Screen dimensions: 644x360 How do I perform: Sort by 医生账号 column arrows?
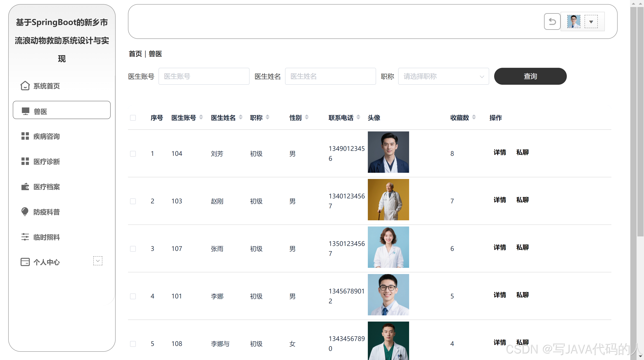201,117
